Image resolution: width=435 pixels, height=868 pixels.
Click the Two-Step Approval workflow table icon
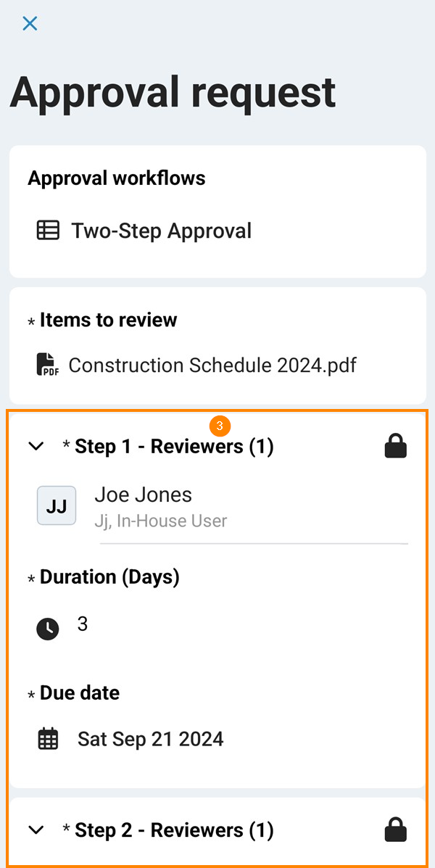click(x=48, y=231)
